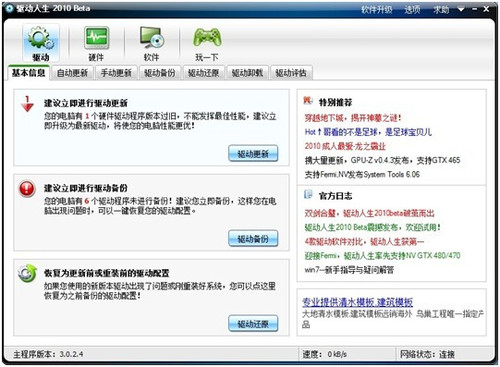
Task: Click the heading 建议立即进行驱动更新
Action: click(x=86, y=103)
